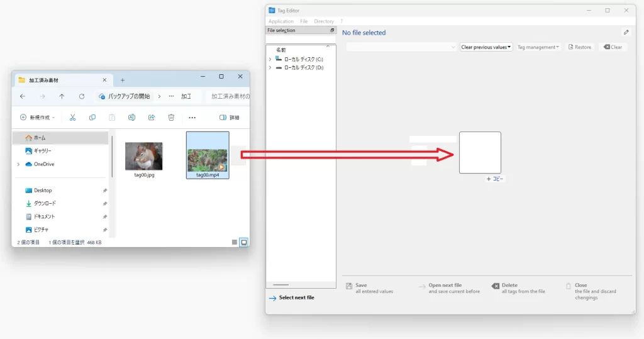Expand the ローカル ディスク (C:) tree node

(270, 58)
